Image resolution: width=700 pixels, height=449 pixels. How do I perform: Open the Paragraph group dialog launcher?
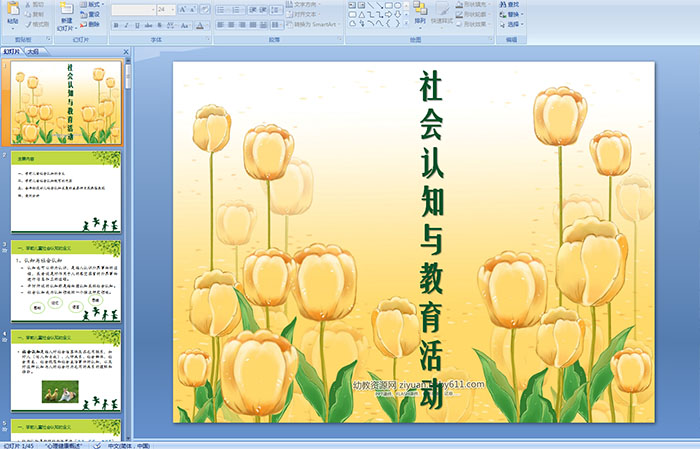340,39
